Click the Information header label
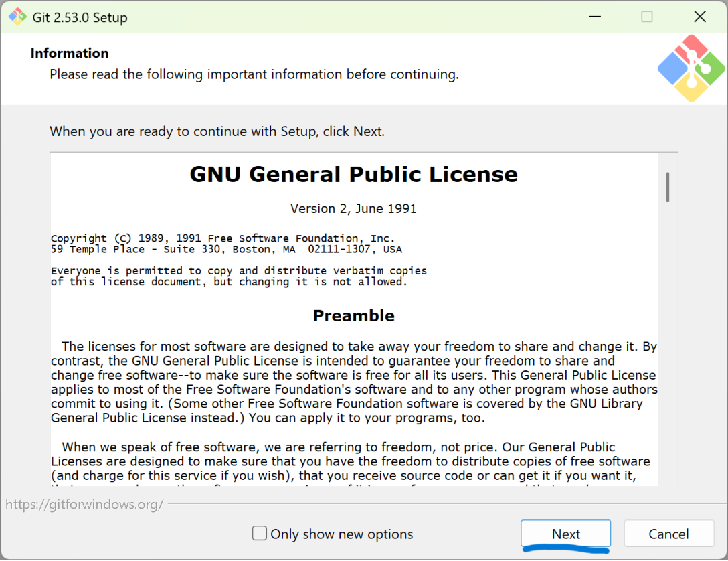The height and width of the screenshot is (561, 728). pos(70,54)
